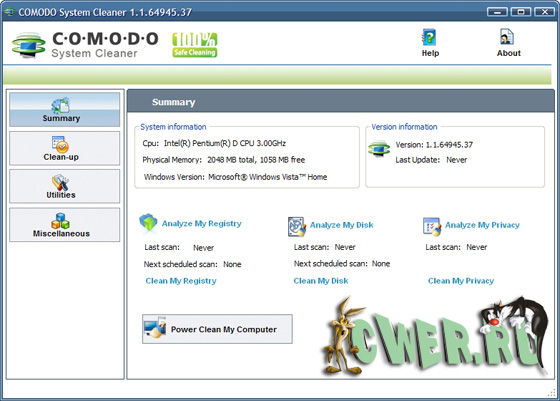Click the Power Clean computer icon
The height and width of the screenshot is (401, 560).
coord(155,327)
